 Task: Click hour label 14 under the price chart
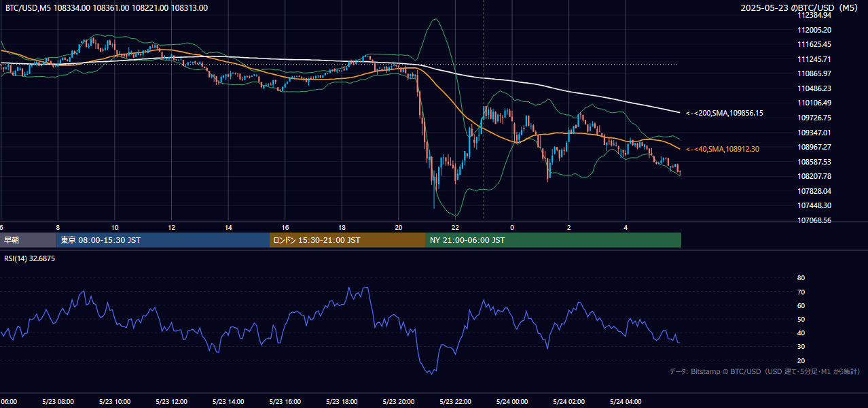pos(228,227)
